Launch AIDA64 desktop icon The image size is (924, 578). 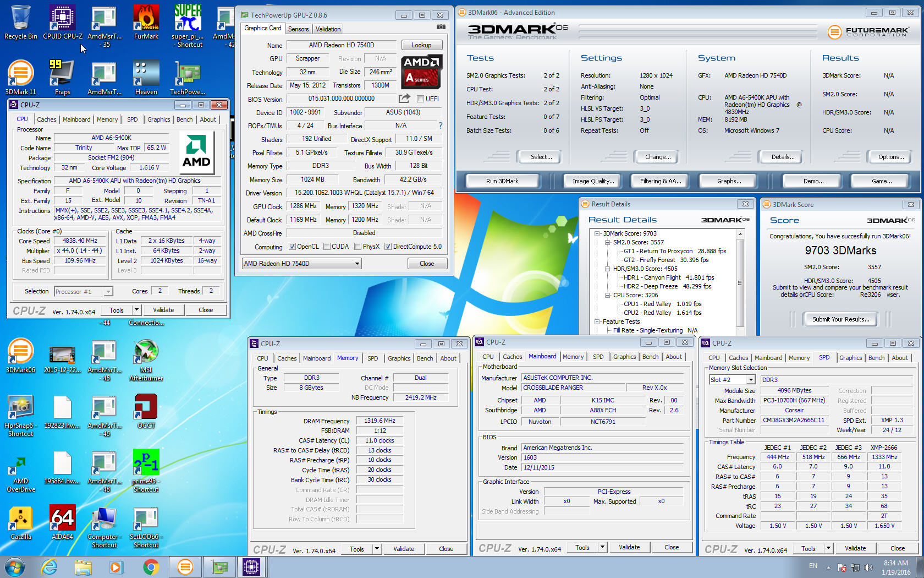point(63,523)
